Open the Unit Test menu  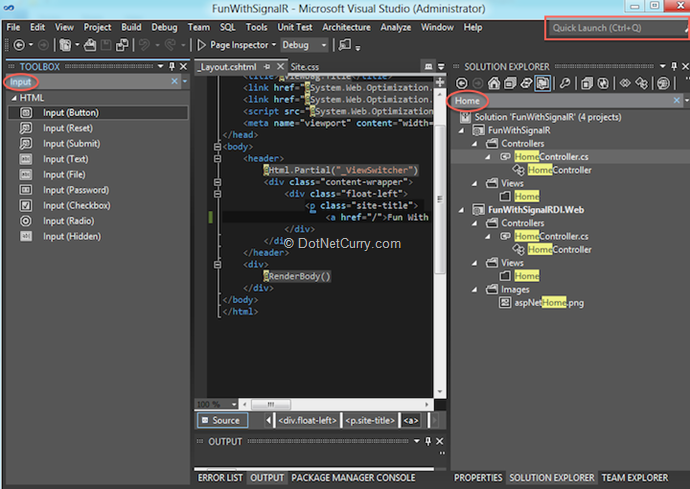294,27
